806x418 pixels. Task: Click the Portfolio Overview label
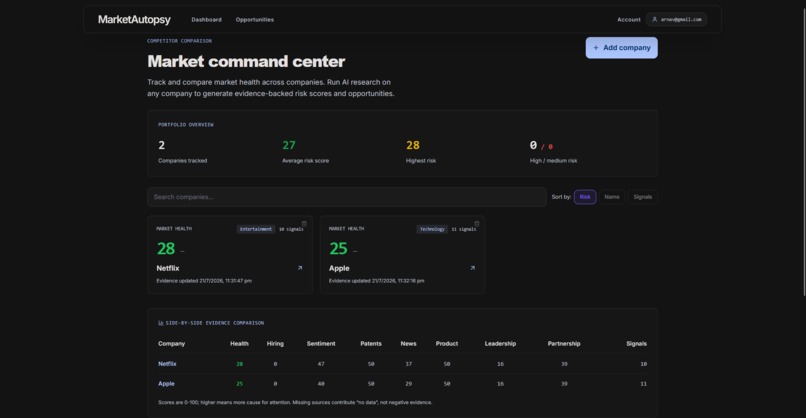click(x=186, y=124)
